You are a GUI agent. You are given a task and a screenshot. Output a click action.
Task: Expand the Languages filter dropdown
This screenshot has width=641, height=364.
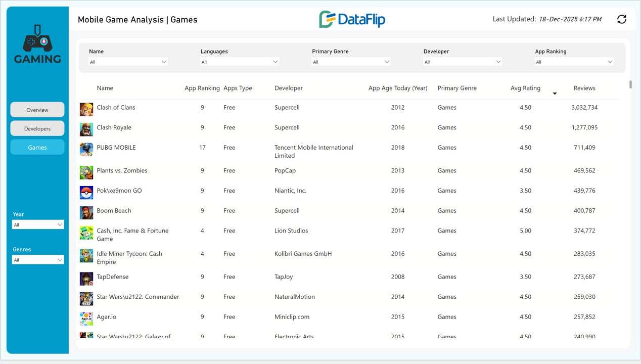coord(240,62)
